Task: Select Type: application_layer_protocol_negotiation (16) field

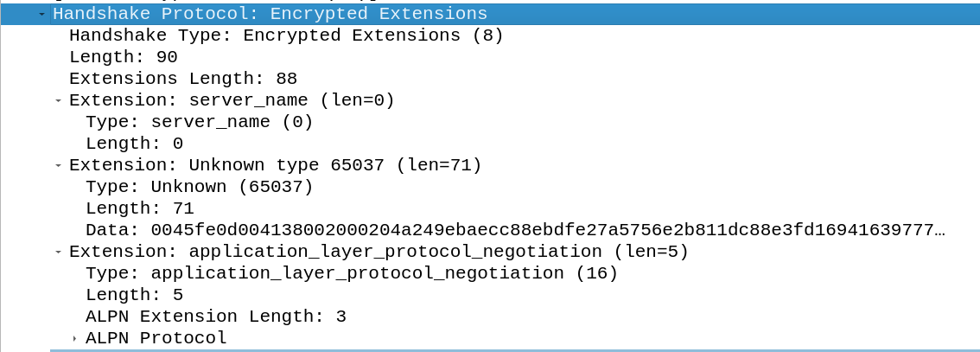Action: [x=351, y=273]
